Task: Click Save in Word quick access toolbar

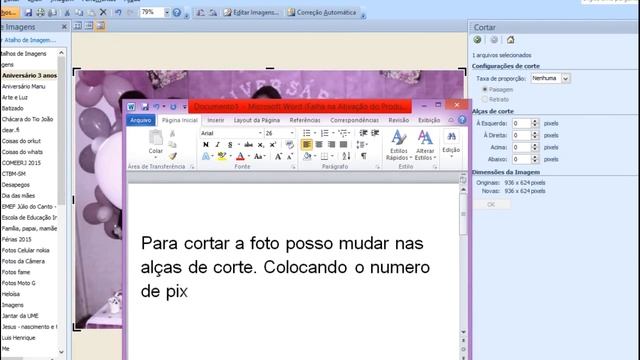Action: 145,107
